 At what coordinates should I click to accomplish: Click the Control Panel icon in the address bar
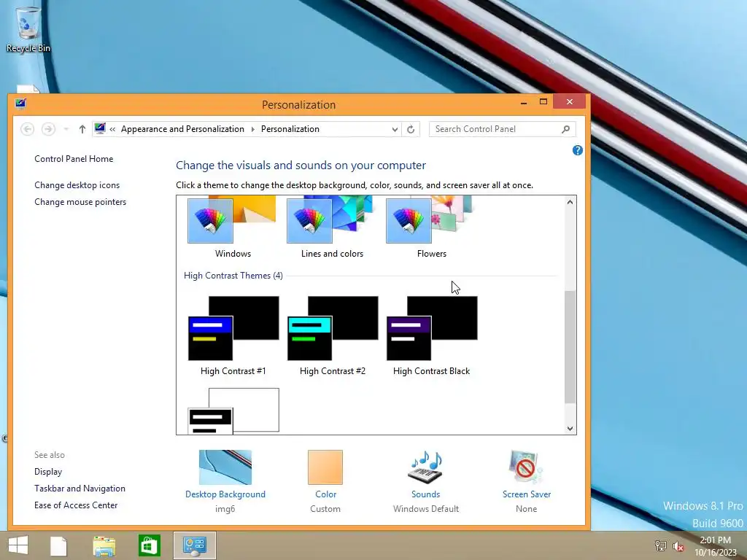point(100,128)
